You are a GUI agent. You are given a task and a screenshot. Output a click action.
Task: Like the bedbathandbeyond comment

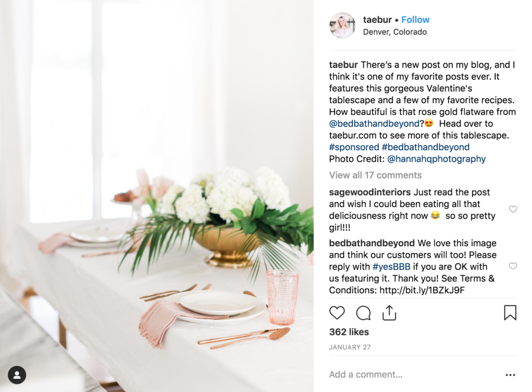513,266
